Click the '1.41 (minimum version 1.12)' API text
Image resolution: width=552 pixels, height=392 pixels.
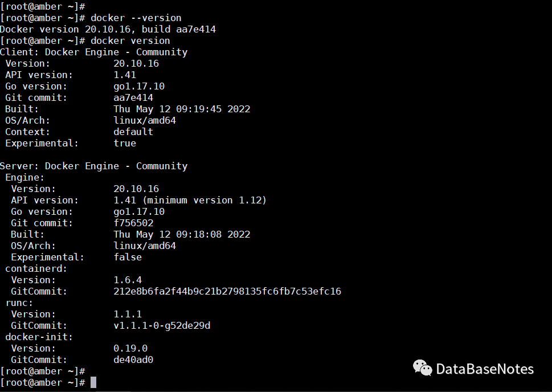[x=190, y=200]
